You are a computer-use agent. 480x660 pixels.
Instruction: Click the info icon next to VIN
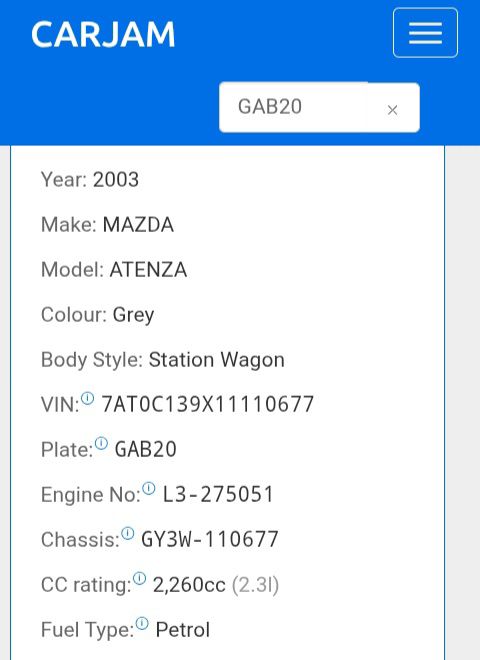click(88, 398)
